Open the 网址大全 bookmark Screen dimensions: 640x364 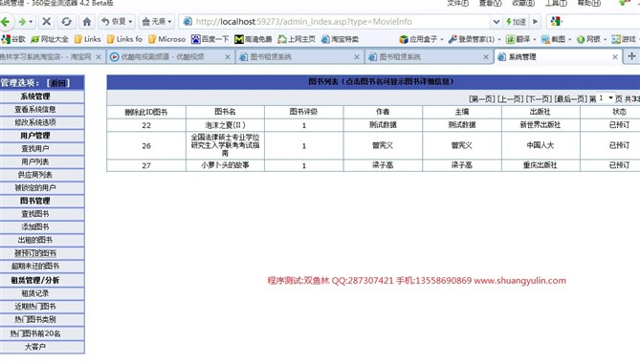(50, 39)
